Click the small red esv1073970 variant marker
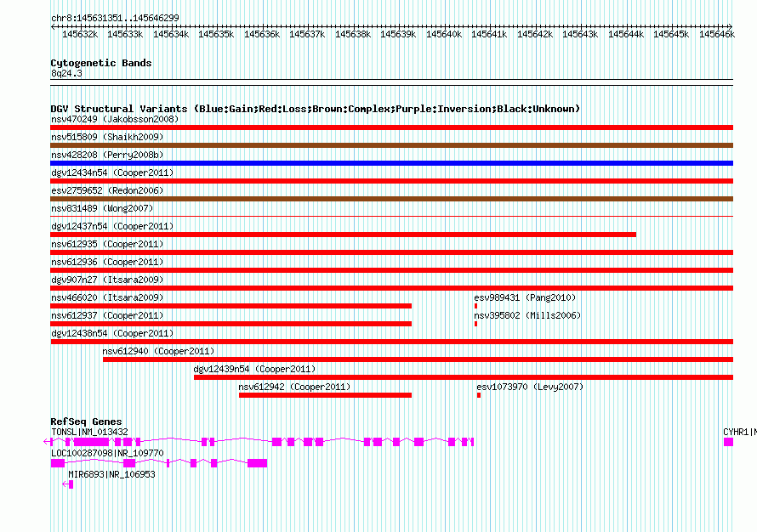Image resolution: width=757 pixels, height=532 pixels. 478,395
